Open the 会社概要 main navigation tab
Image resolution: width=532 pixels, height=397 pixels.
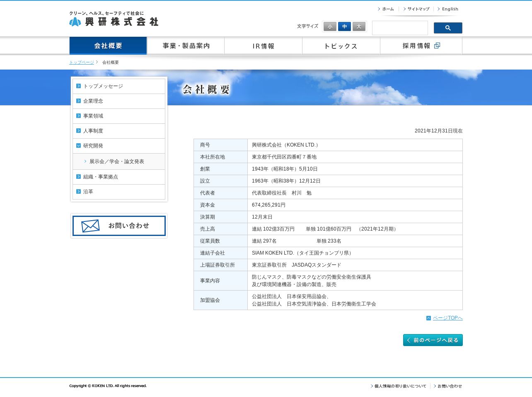click(108, 46)
